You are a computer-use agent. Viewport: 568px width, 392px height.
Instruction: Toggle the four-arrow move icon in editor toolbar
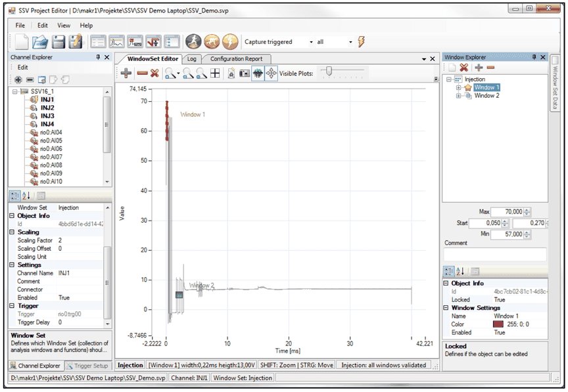click(x=271, y=73)
